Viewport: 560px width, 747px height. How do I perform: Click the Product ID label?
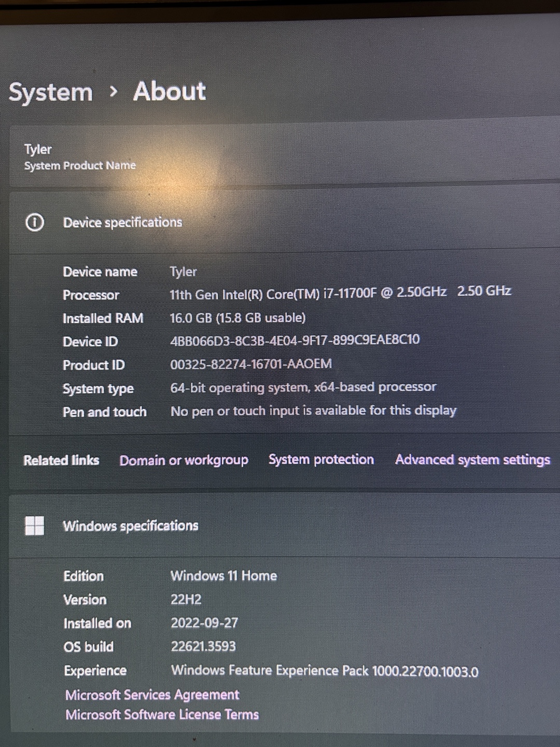click(x=93, y=365)
